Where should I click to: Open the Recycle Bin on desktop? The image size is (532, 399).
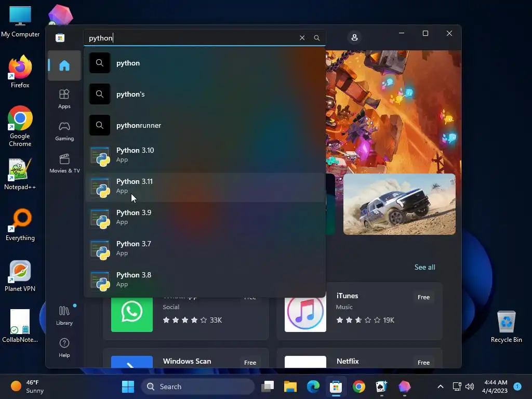tap(506, 326)
